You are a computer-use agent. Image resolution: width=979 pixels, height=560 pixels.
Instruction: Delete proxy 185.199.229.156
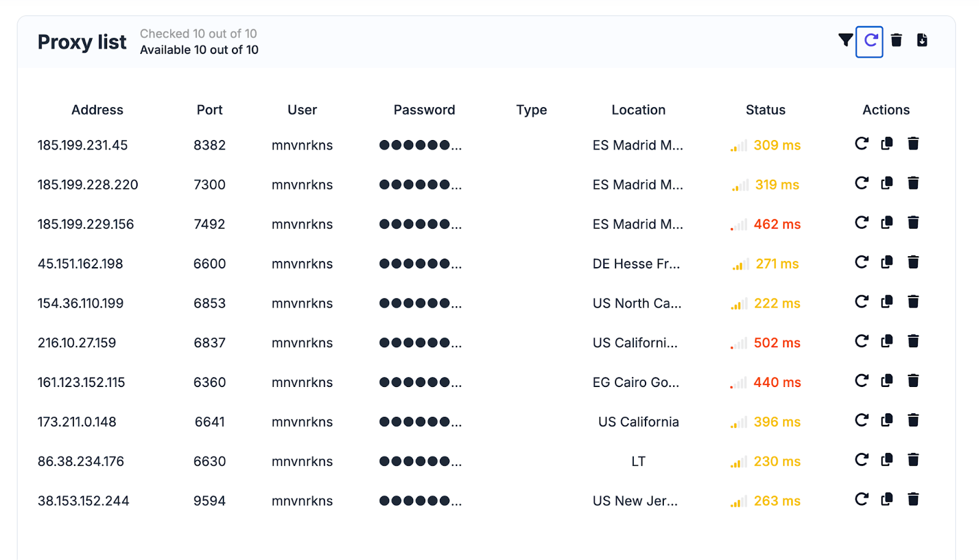pyautogui.click(x=913, y=223)
